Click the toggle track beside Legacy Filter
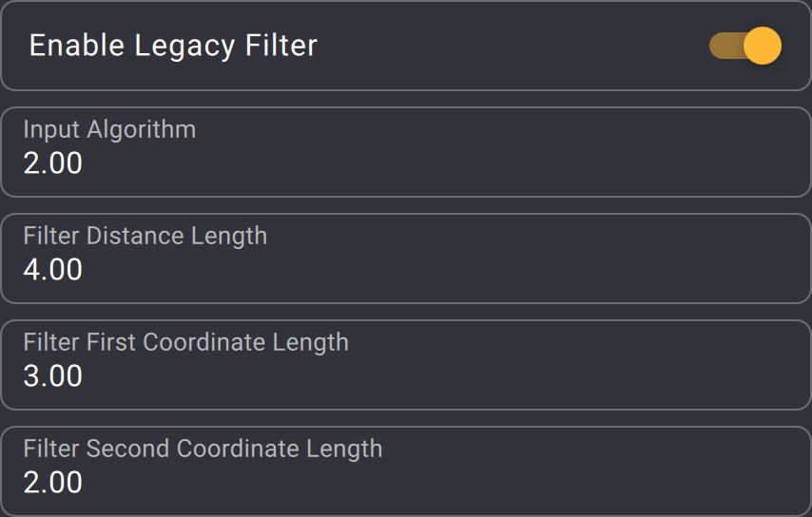 [725, 46]
